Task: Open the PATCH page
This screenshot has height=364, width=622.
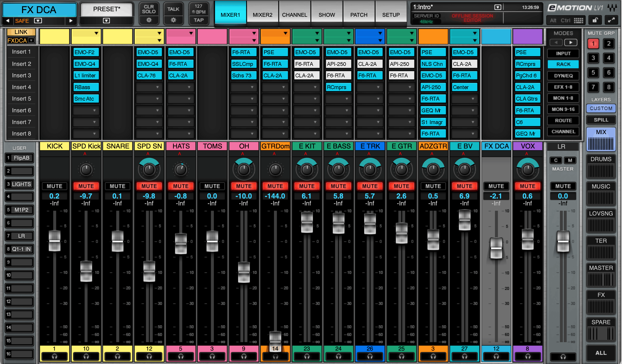Action: (359, 15)
